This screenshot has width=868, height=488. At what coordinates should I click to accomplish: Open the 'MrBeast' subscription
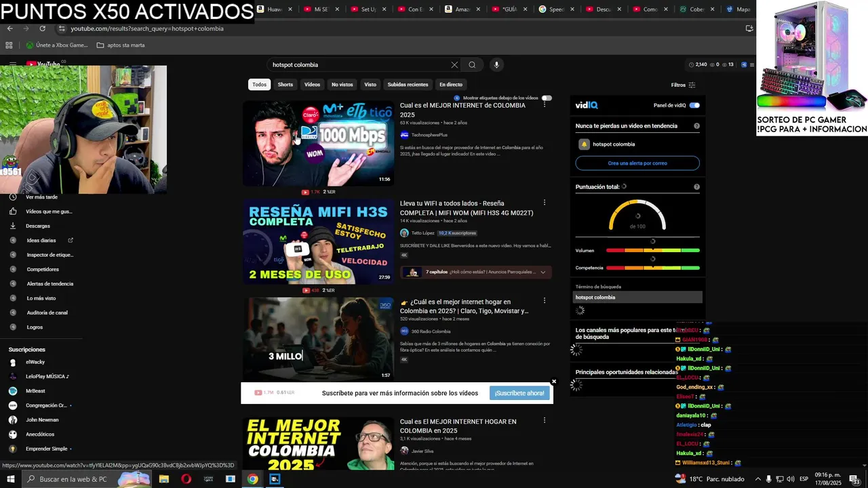[35, 391]
